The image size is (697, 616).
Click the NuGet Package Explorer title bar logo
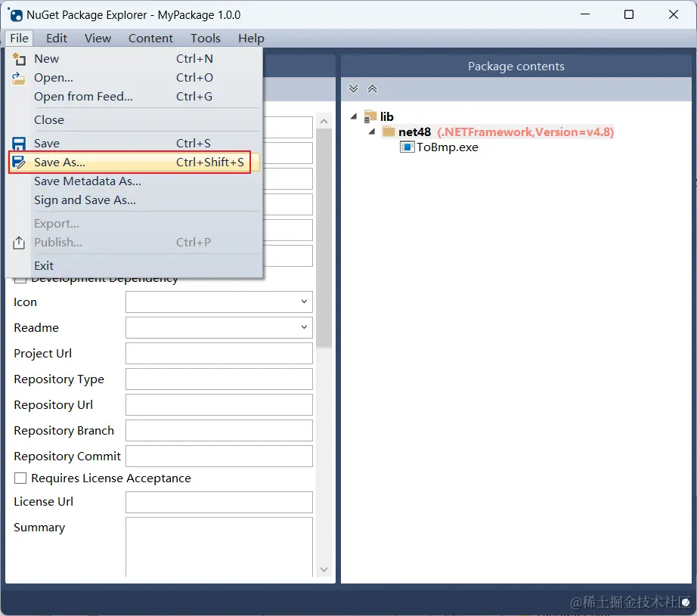click(x=16, y=15)
